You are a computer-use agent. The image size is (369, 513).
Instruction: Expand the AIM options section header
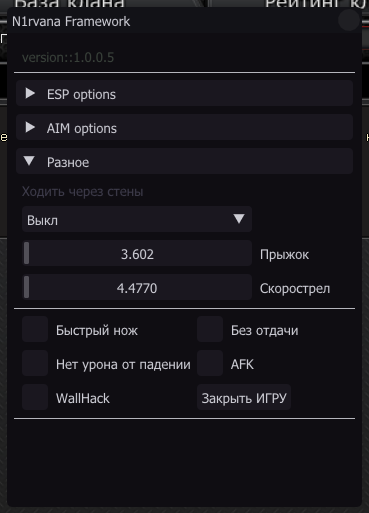(x=184, y=127)
